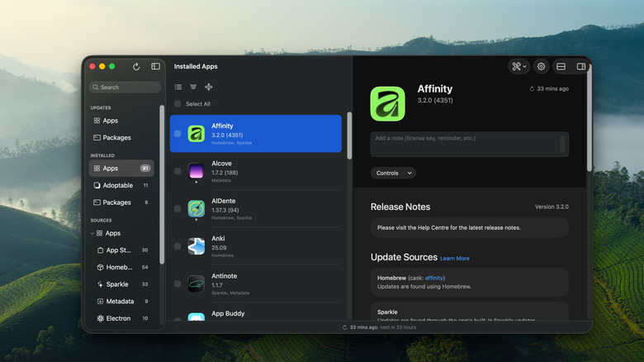Click the Affinity icon in app list
Viewport: 644px width, 362px height.
197,134
